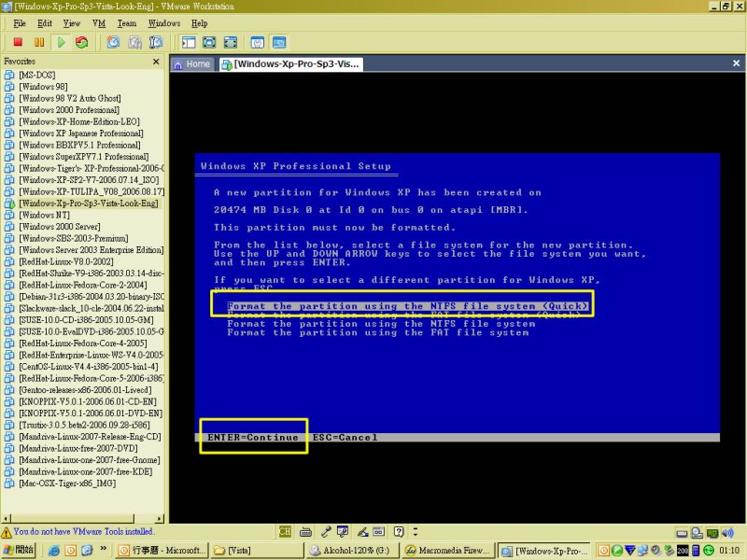747x560 pixels.
Task: Click the VMware Tools warning triangle icon
Action: tap(7, 532)
